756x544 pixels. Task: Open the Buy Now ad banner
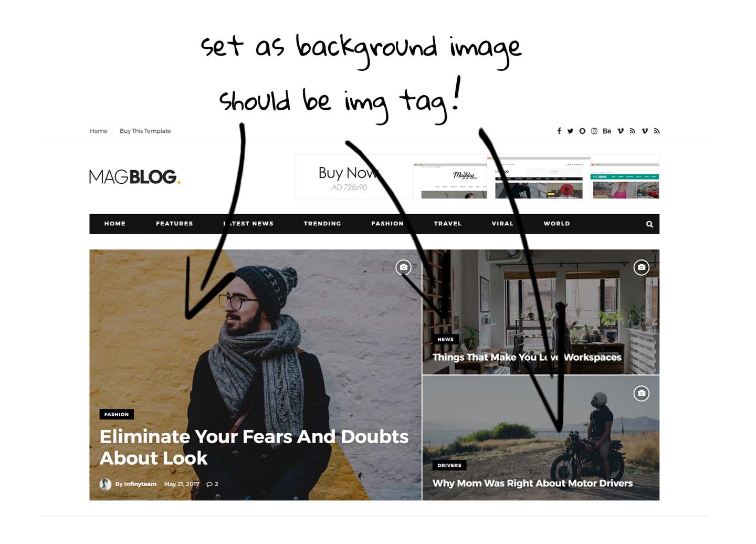click(477, 176)
